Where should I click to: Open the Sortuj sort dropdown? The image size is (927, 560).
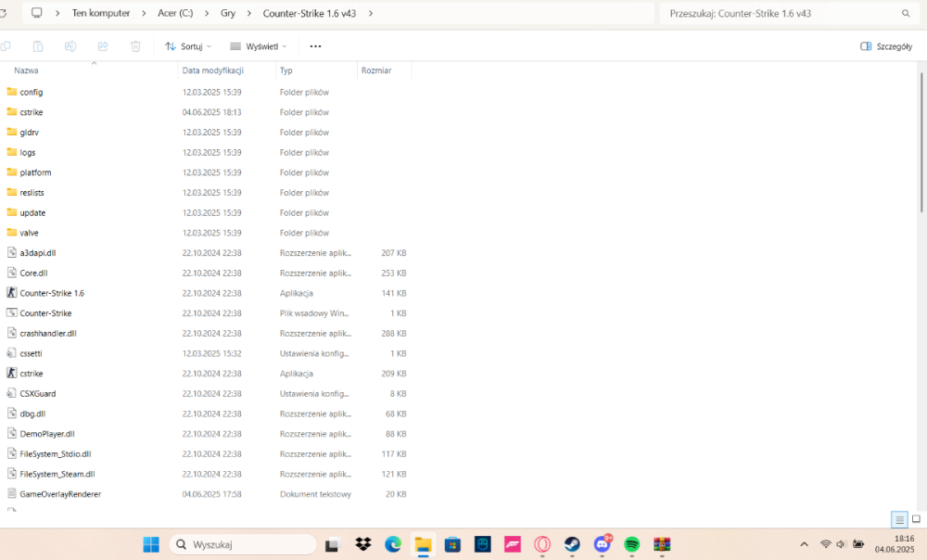pyautogui.click(x=188, y=46)
